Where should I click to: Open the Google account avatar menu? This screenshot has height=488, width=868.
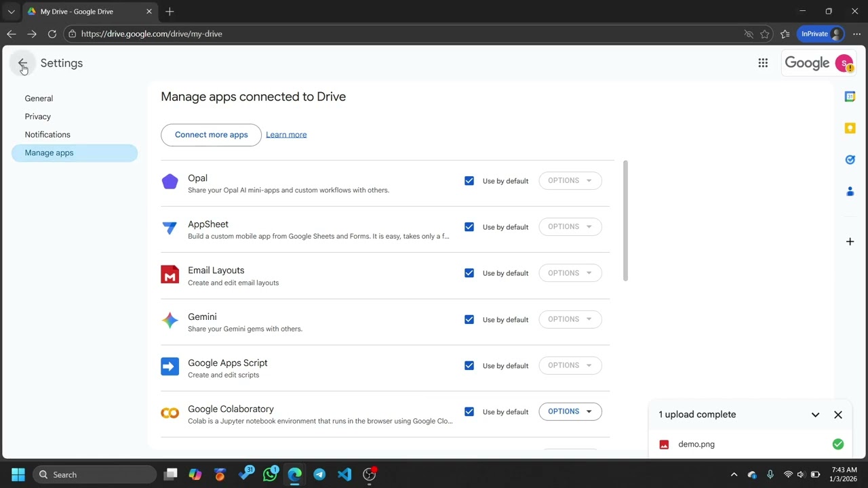[844, 63]
